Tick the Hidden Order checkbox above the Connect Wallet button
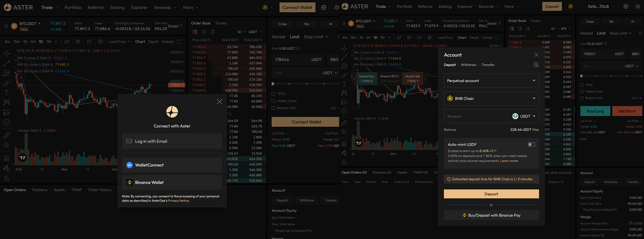 [273, 101]
